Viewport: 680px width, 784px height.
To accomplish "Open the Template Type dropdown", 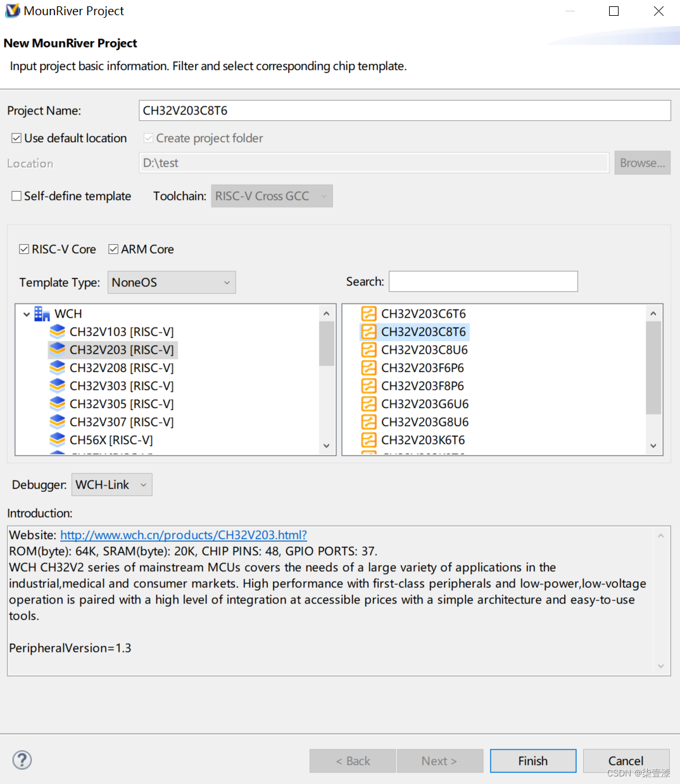I will click(x=172, y=282).
